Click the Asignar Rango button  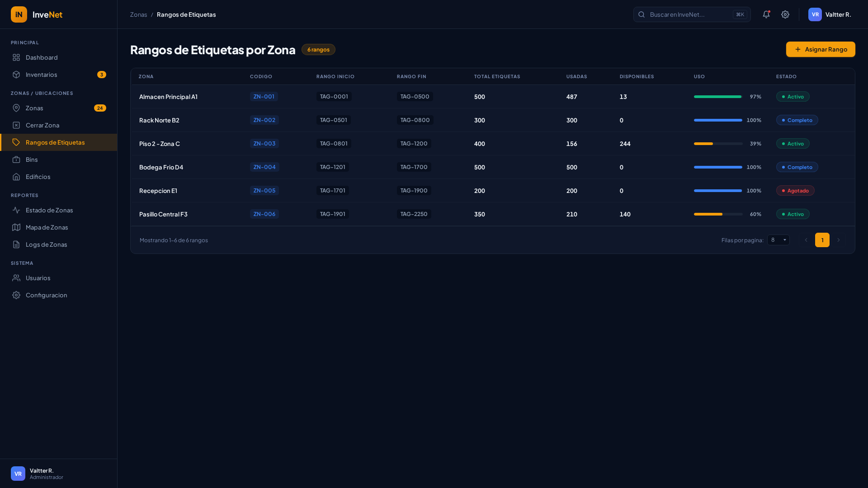tap(820, 49)
